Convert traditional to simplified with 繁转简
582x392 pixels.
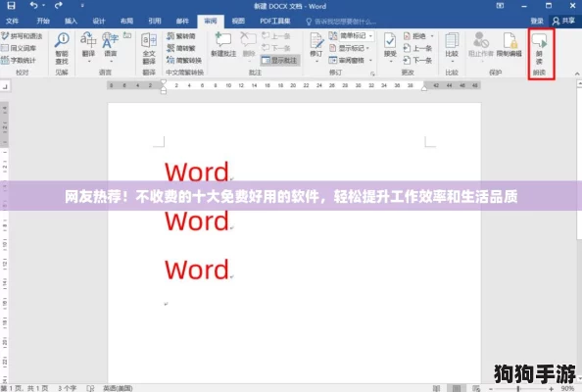(181, 36)
